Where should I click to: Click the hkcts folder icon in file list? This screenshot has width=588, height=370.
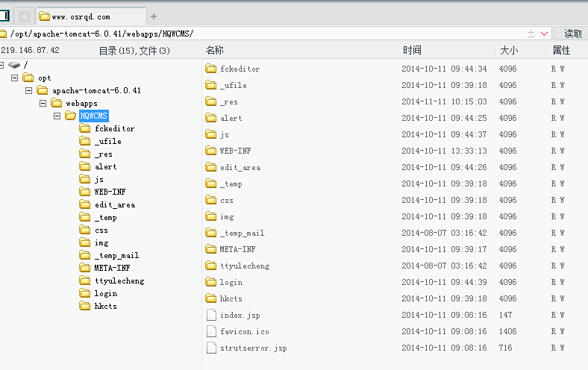click(210, 298)
